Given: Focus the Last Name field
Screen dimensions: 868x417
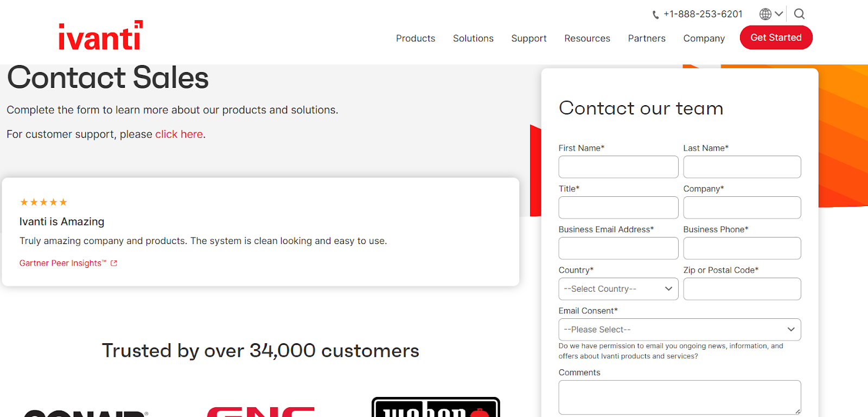Looking at the screenshot, I should [742, 167].
